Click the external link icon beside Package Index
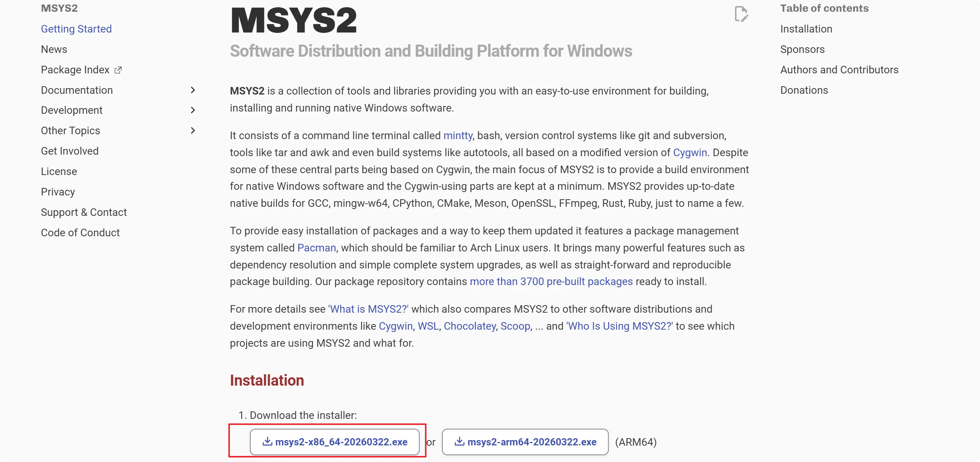 (118, 70)
